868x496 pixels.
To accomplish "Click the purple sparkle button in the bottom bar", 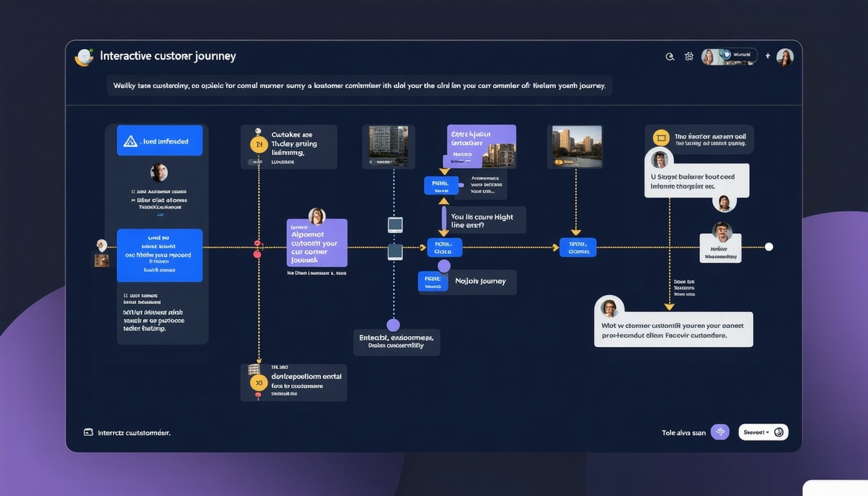I will click(x=719, y=431).
